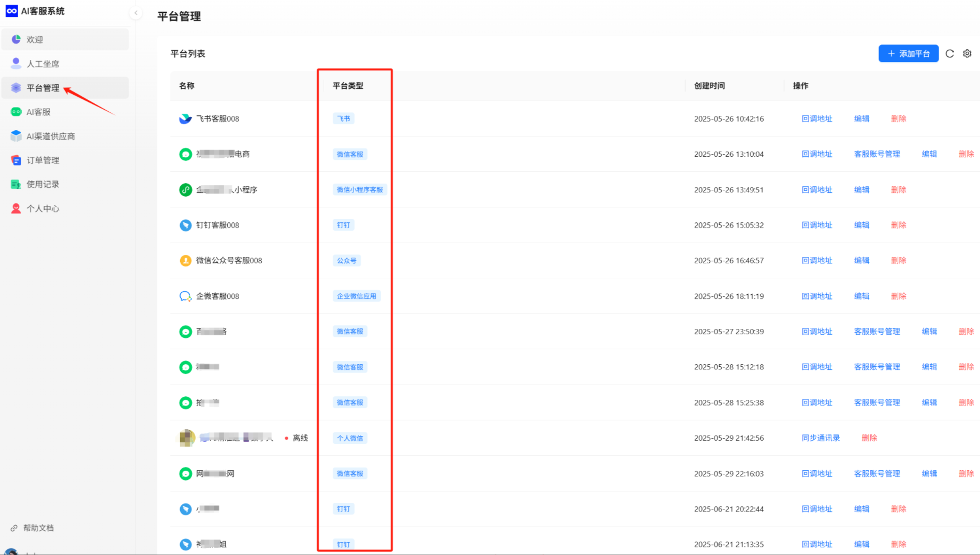
Task: Open the AI渠道供应商 panel
Action: [x=50, y=136]
